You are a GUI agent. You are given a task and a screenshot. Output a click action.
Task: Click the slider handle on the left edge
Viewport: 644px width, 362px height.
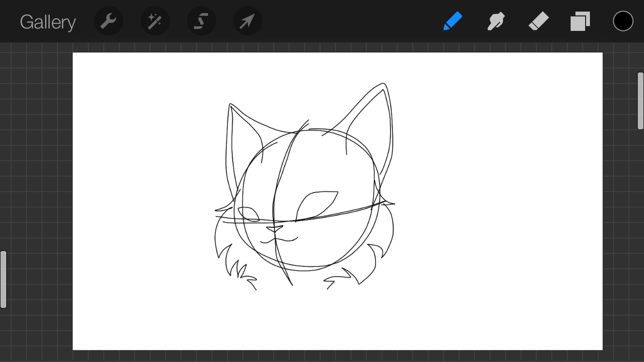(x=3, y=279)
